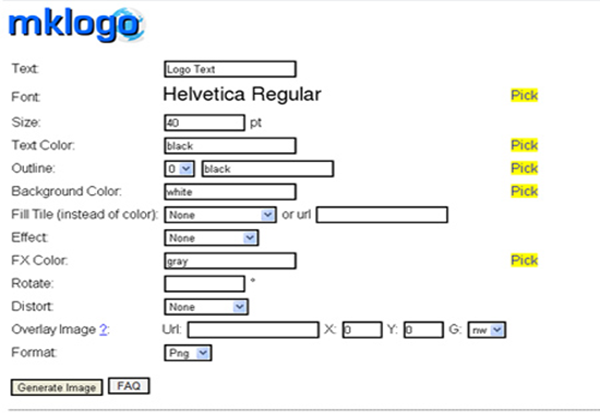Image resolution: width=600 pixels, height=420 pixels.
Task: Expand the Distort dropdown
Action: pos(206,307)
